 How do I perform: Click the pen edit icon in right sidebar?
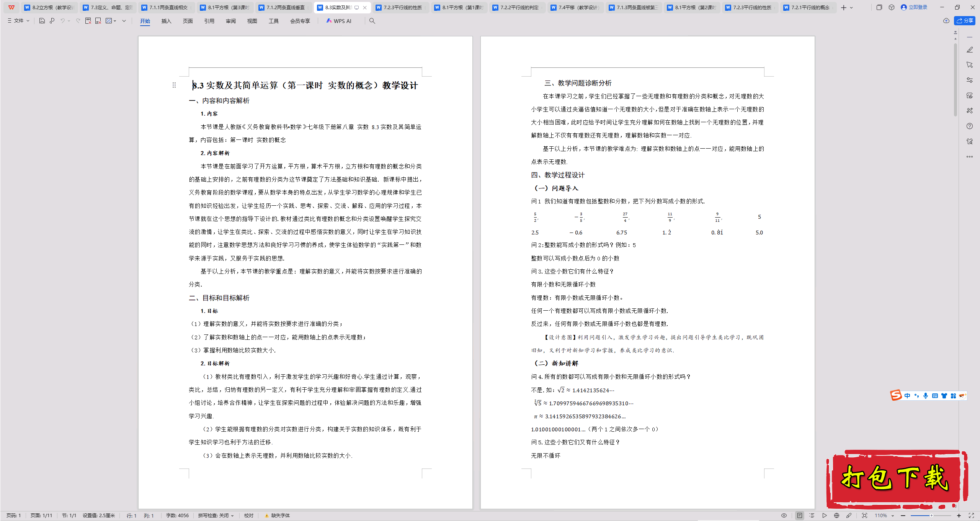(970, 50)
